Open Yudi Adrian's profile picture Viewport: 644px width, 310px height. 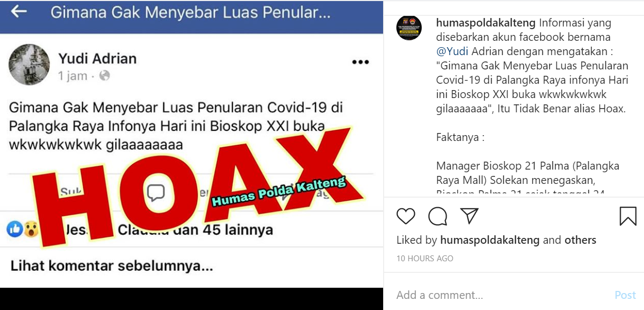click(29, 65)
